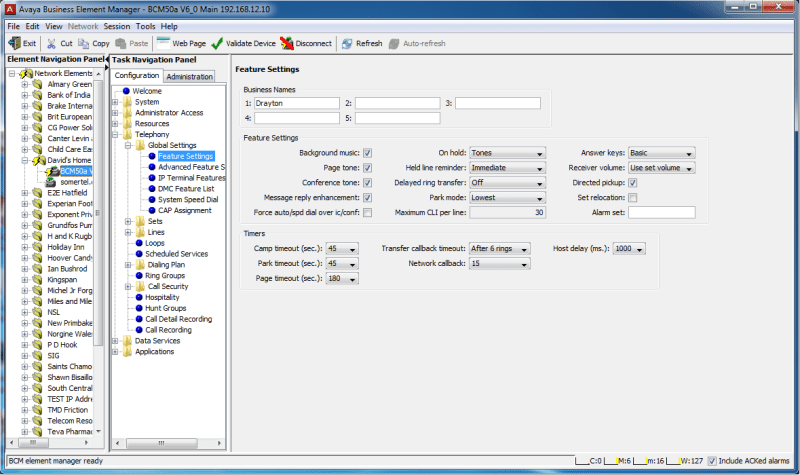Toggle Message reply enhancement checkbox
The image size is (800, 475).
(x=367, y=197)
